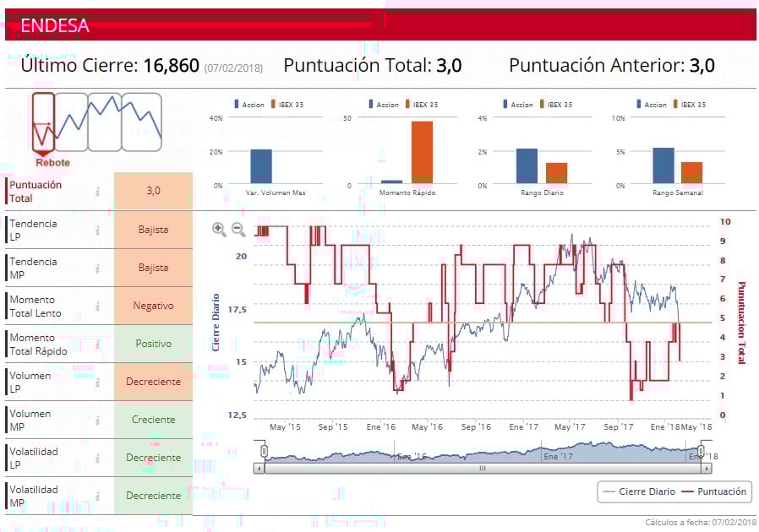The height and width of the screenshot is (532, 759).
Task: Select the second pattern stage box
Action: click(x=71, y=122)
